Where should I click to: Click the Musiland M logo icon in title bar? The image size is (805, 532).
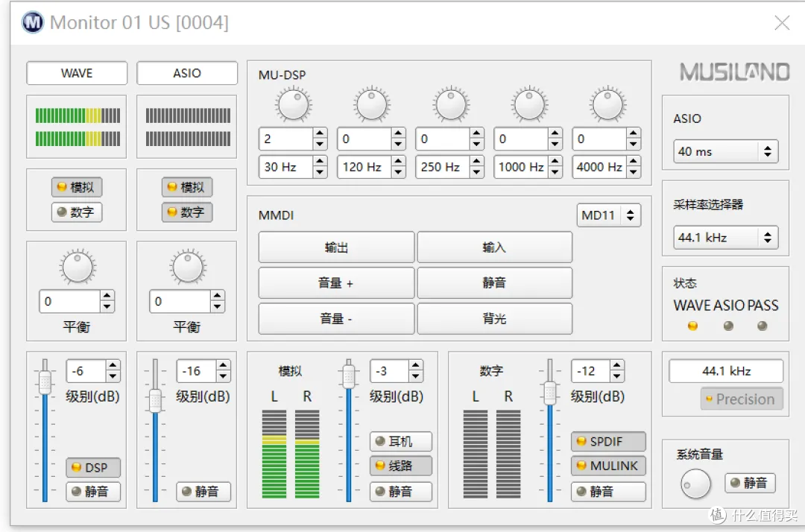coord(33,22)
